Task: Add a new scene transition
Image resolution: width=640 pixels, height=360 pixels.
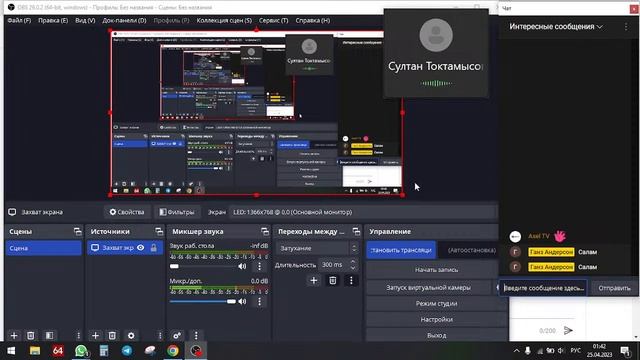Action: click(313, 280)
